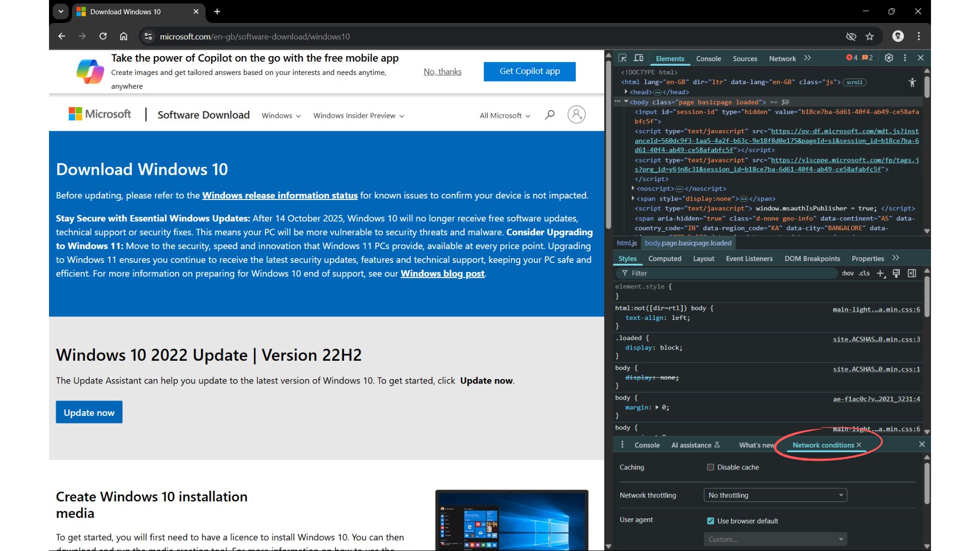Add a new style rule

[x=880, y=273]
